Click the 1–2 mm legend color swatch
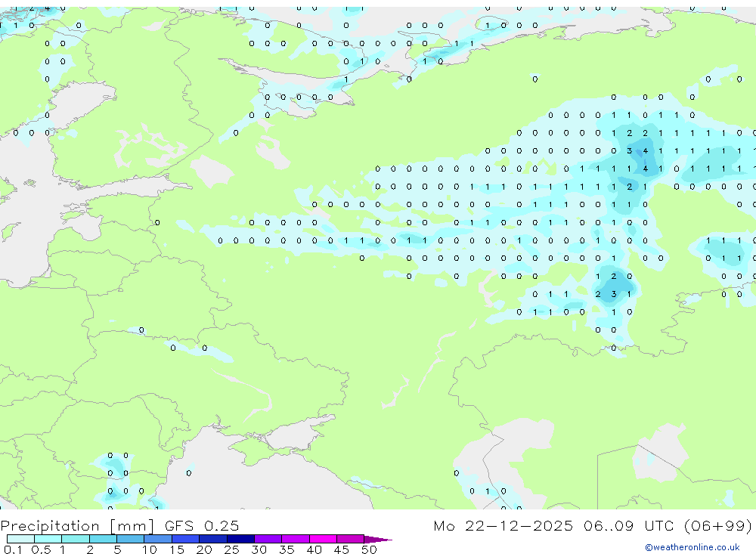This screenshot has height=554, width=756. pos(76,539)
